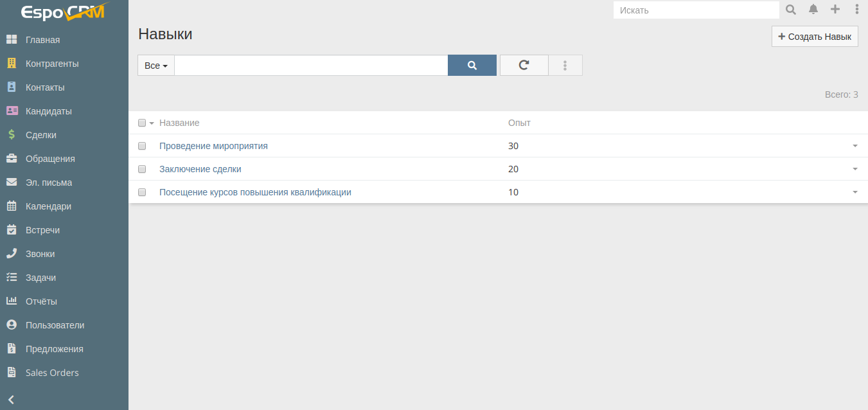Open the Заключение сделки record link

pyautogui.click(x=200, y=169)
